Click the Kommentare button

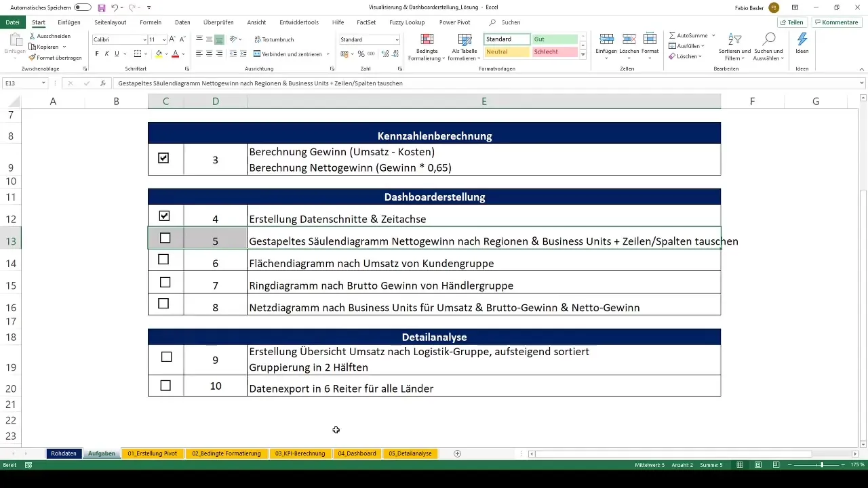pyautogui.click(x=836, y=22)
